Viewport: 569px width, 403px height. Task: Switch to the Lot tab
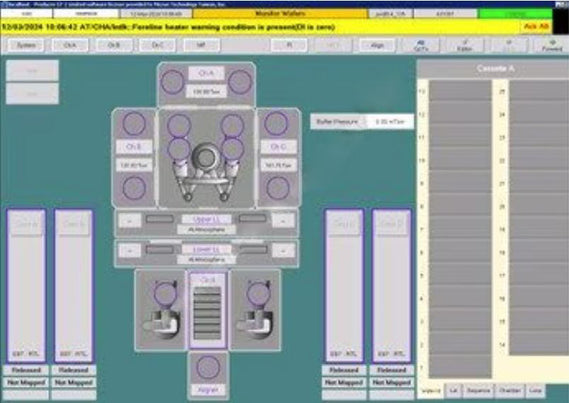click(453, 391)
